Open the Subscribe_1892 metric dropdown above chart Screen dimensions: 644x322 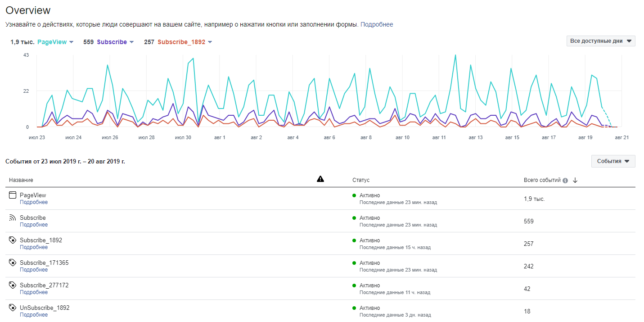210,42
